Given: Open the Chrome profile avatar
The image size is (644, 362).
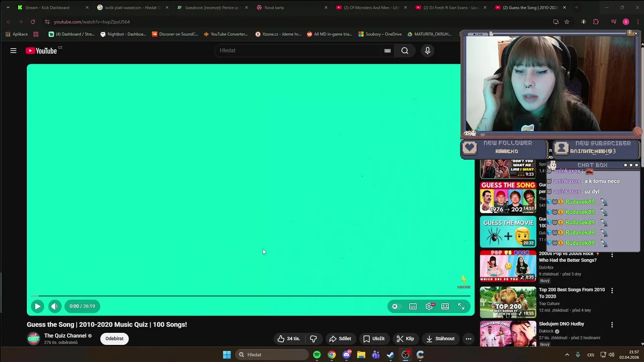Looking at the screenshot, I should (x=626, y=22).
